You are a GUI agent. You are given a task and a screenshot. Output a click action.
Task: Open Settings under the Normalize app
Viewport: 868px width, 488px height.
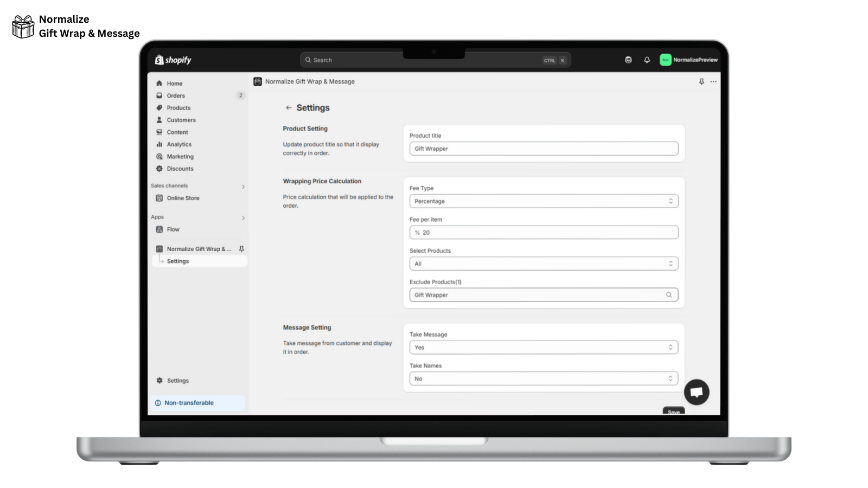pos(177,261)
